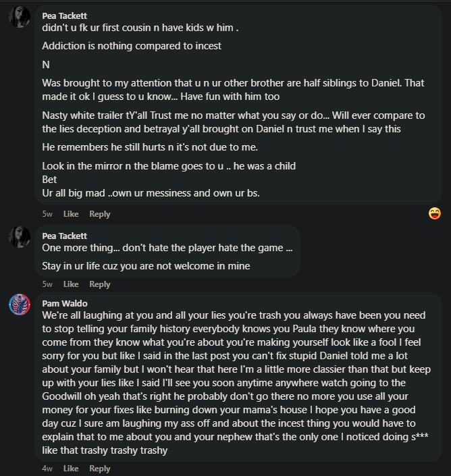The width and height of the screenshot is (451, 476).
Task: Open the laughing reaction emoji on first comment
Action: point(435,213)
